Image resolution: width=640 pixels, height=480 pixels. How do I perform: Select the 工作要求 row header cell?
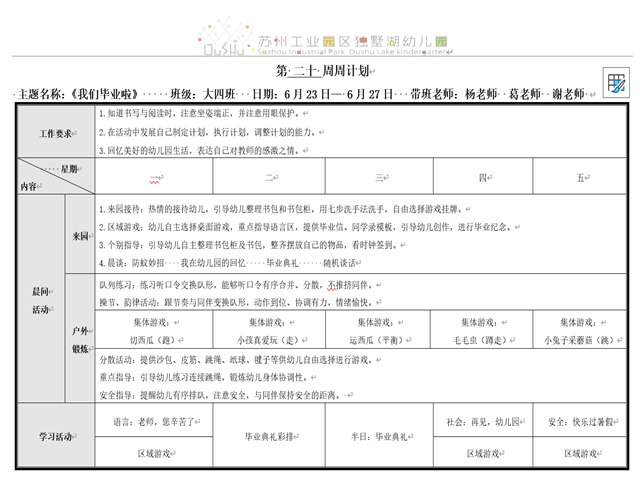pyautogui.click(x=56, y=132)
